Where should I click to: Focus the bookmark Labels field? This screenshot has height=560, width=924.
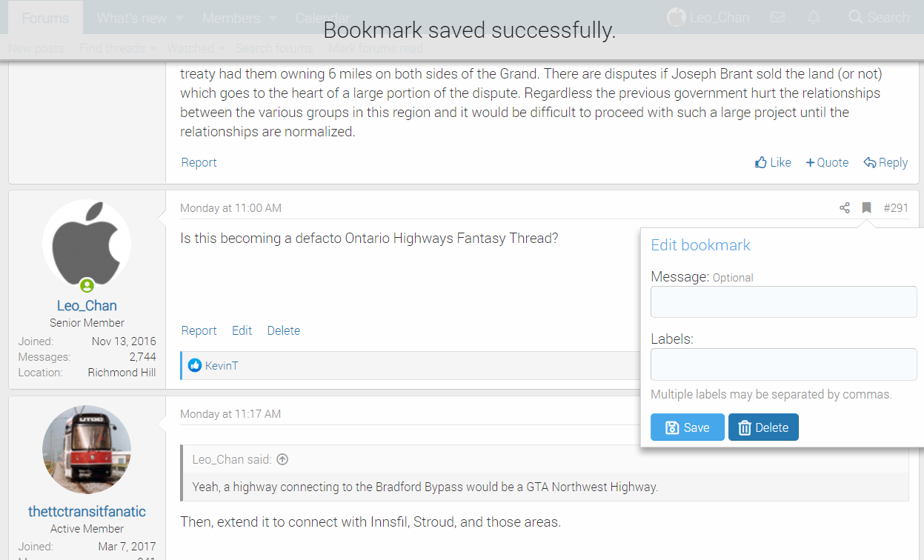(x=783, y=364)
